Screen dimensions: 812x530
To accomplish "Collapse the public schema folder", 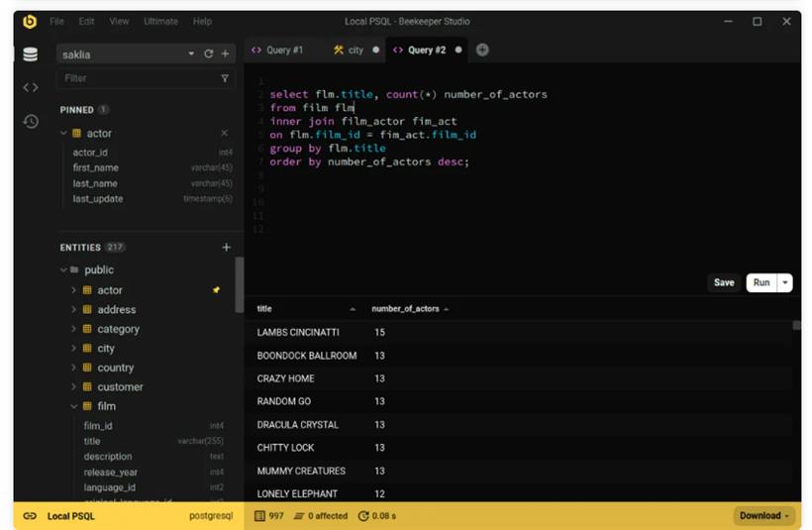I will tap(63, 269).
